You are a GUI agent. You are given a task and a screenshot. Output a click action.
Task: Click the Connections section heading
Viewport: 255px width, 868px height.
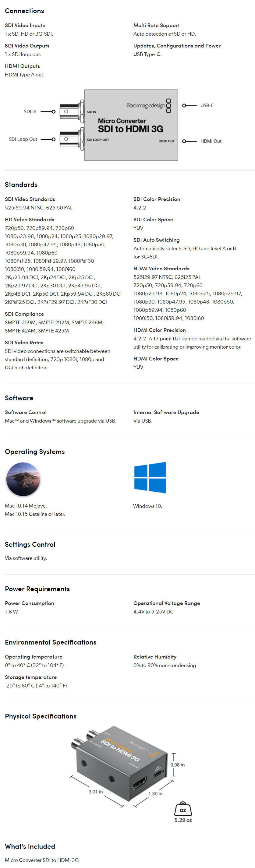click(x=24, y=11)
